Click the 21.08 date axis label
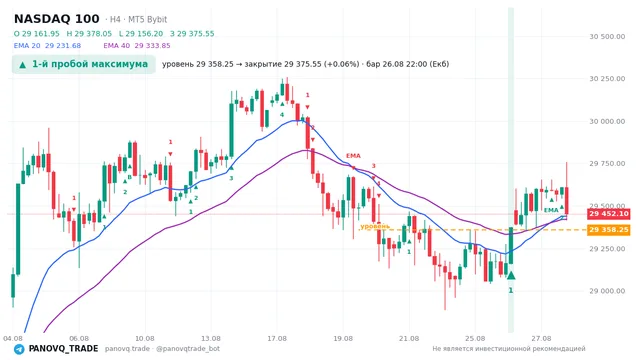 409,338
